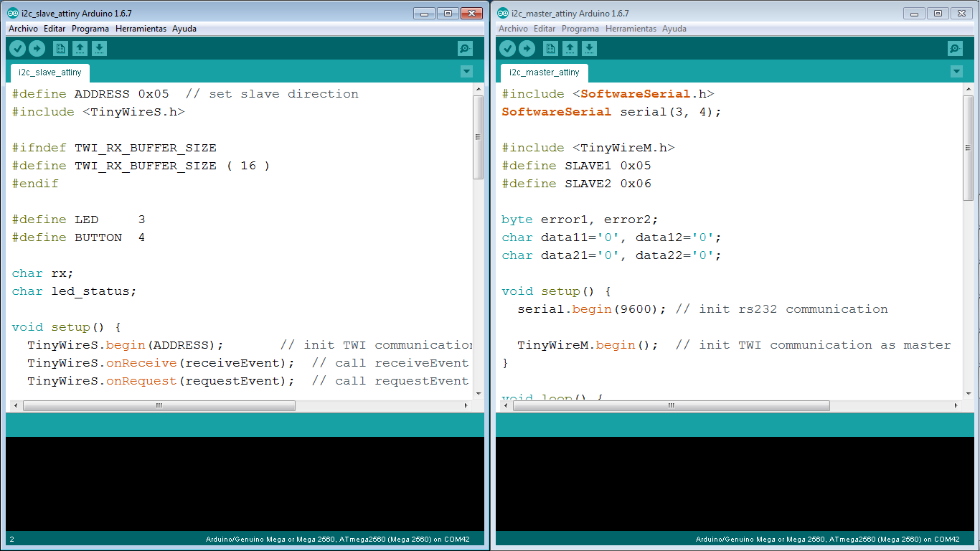Click '#define BUTTON 4' line
The image size is (980, 551).
coord(79,237)
